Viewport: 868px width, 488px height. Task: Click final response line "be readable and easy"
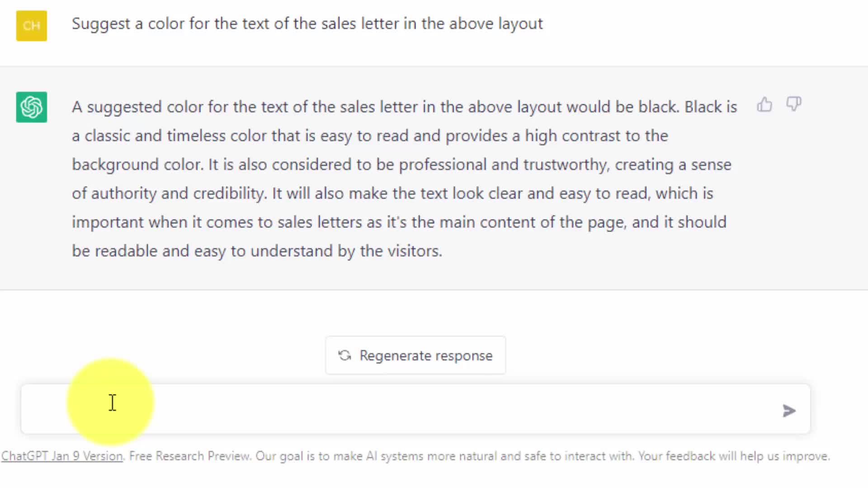coord(256,251)
